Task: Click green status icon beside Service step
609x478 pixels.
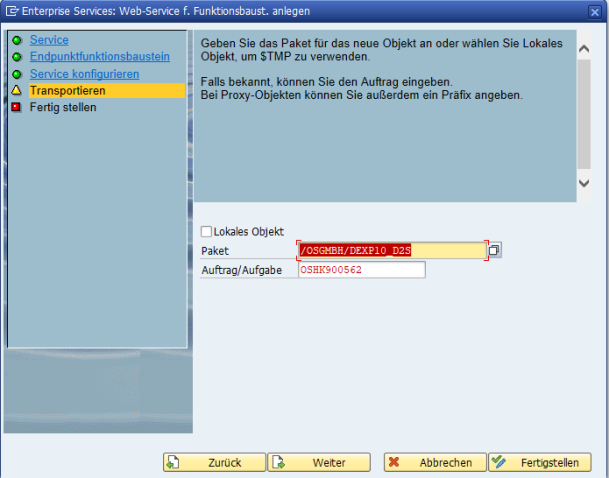Action: [17, 40]
